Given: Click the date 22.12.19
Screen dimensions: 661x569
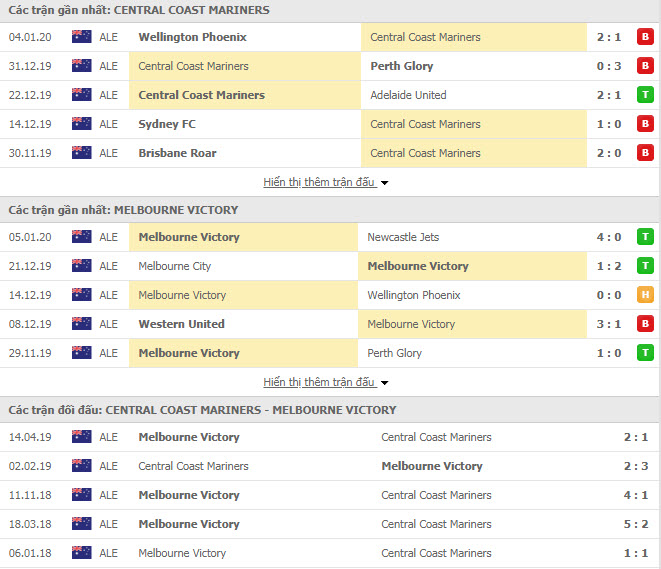Looking at the screenshot, I should coord(30,95).
